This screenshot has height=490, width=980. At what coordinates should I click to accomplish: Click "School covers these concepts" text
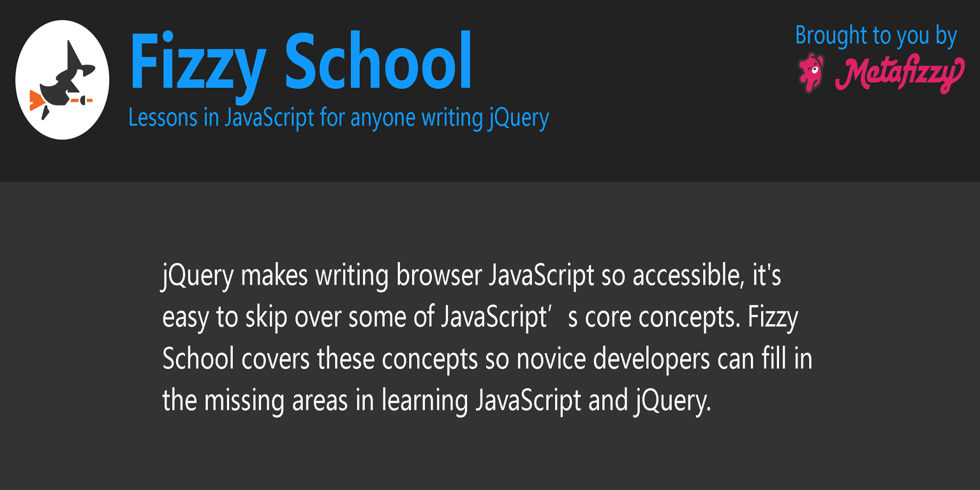(320, 359)
